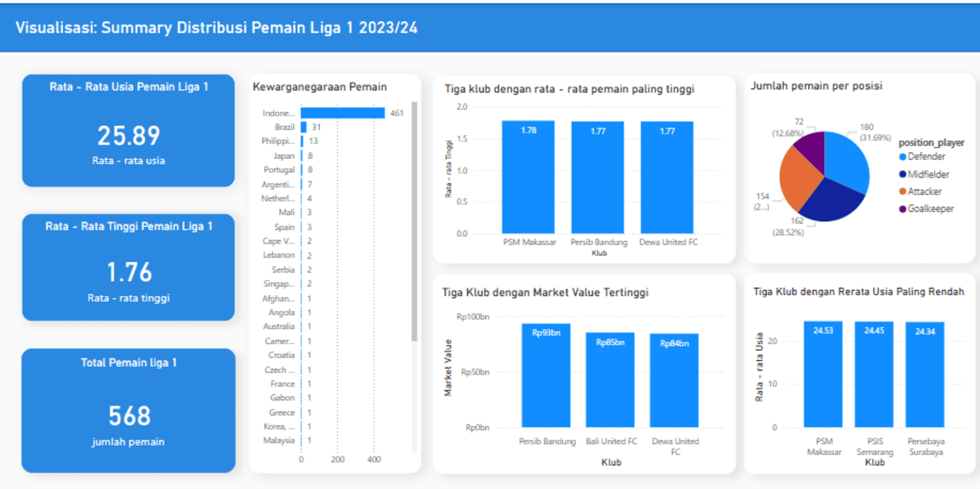Click the 'position_player' legend heading

click(x=931, y=142)
